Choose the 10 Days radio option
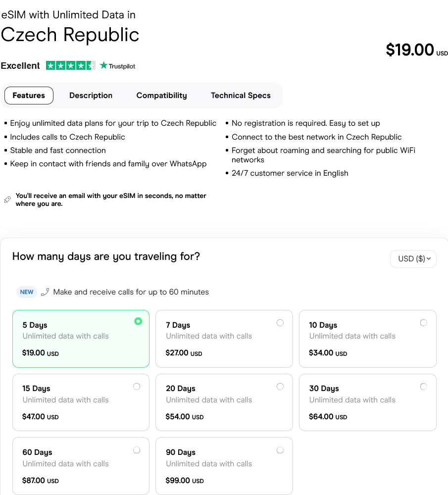This screenshot has width=448, height=495. [x=423, y=323]
